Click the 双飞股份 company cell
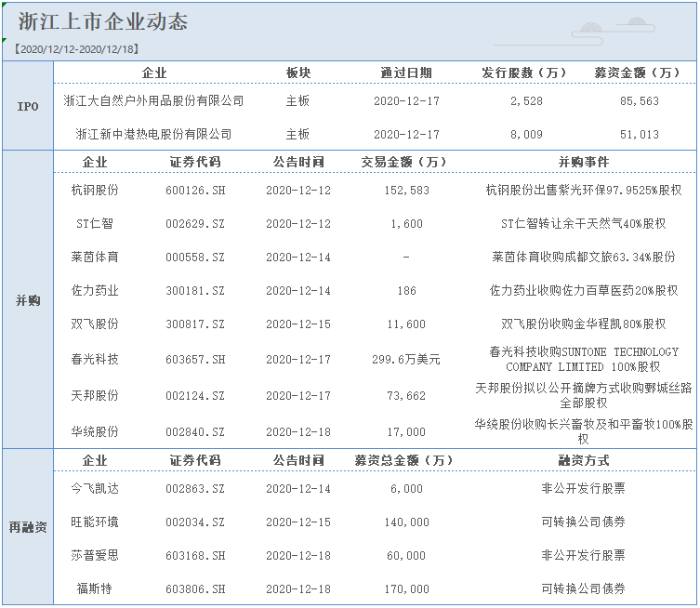700x608 pixels. (x=95, y=324)
